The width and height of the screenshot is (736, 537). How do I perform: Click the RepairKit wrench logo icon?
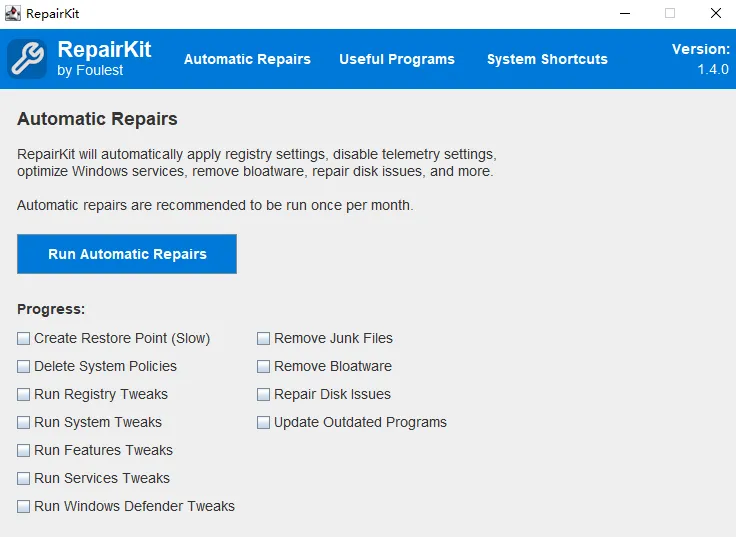27,59
